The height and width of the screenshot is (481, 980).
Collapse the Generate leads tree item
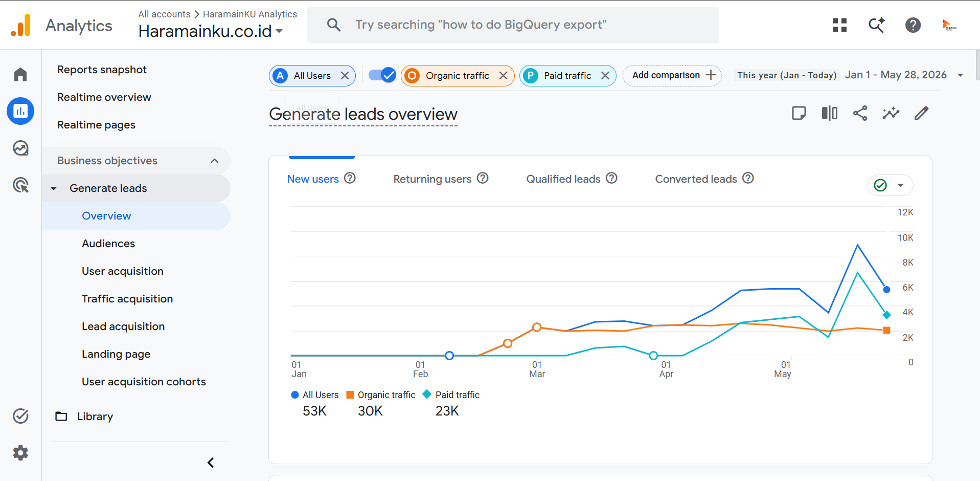coord(54,188)
